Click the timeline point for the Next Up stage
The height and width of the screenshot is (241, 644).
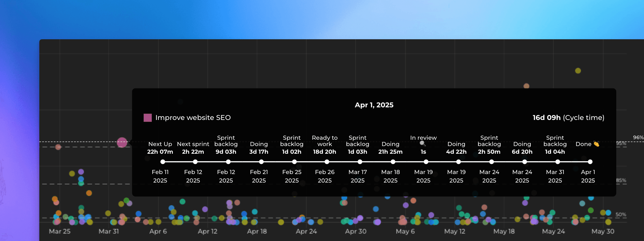point(163,162)
